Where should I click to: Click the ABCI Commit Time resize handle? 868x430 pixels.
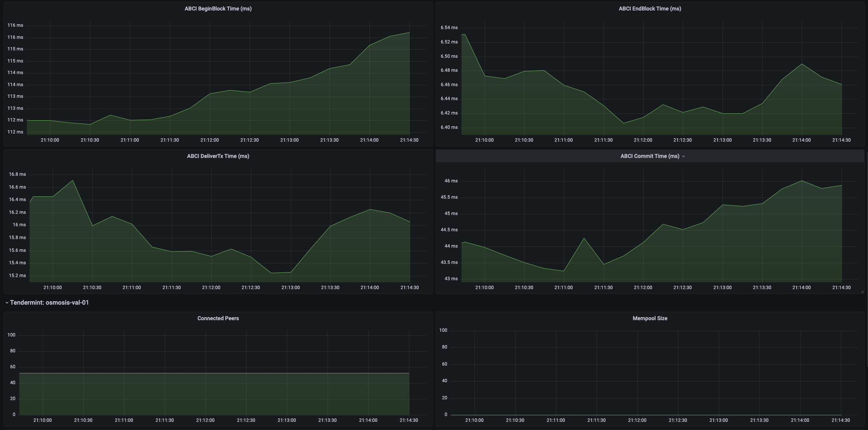(862, 291)
